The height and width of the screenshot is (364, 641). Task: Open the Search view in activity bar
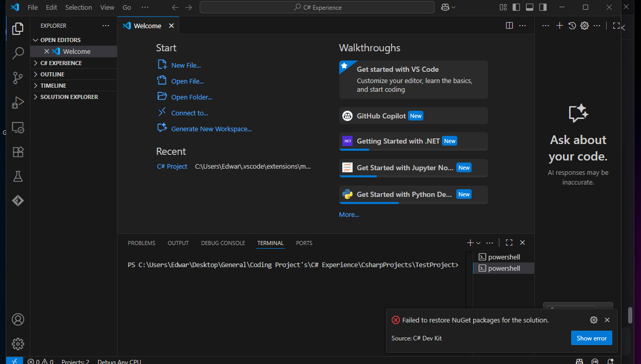(18, 53)
